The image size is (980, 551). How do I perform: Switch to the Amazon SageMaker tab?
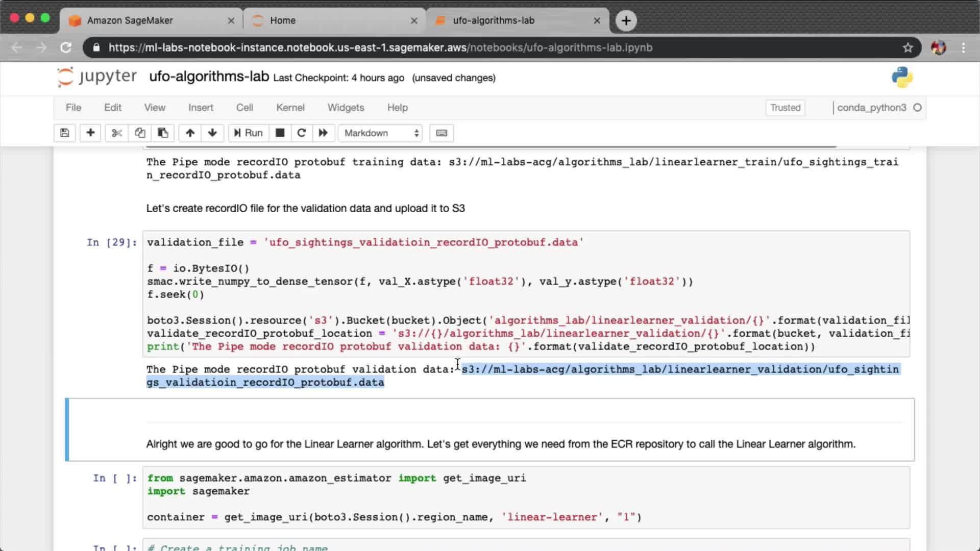(x=130, y=20)
